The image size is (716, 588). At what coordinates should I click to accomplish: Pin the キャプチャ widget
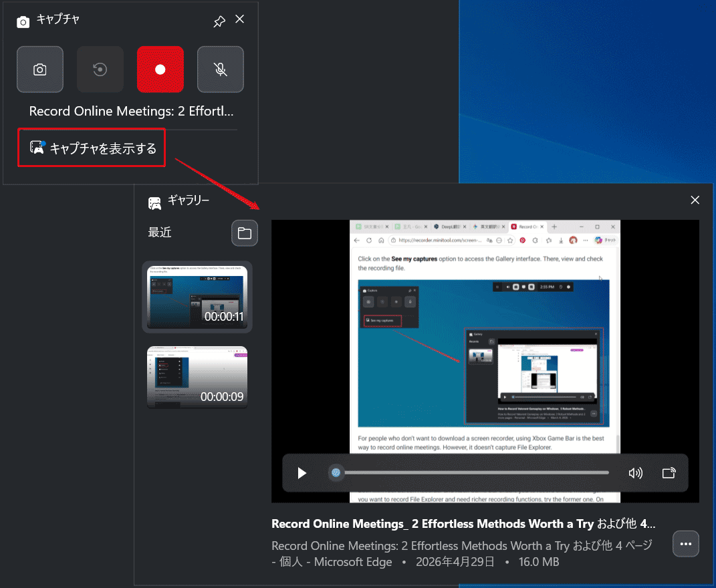pos(219,21)
